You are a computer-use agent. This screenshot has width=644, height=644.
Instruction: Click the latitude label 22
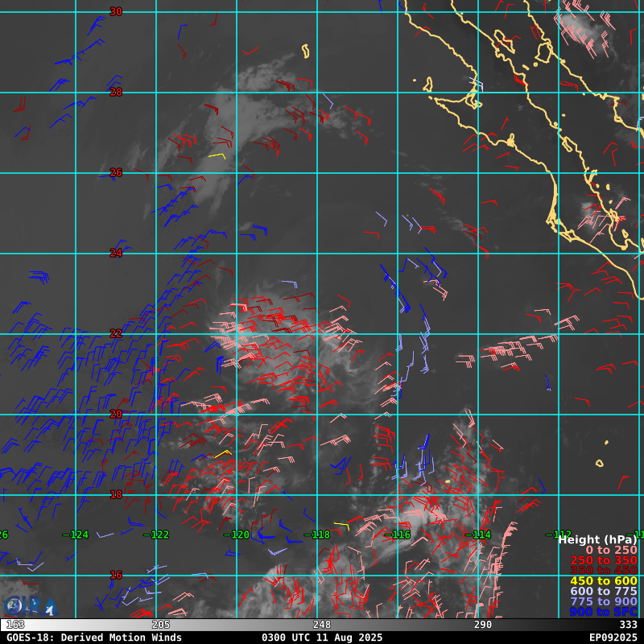[116, 333]
